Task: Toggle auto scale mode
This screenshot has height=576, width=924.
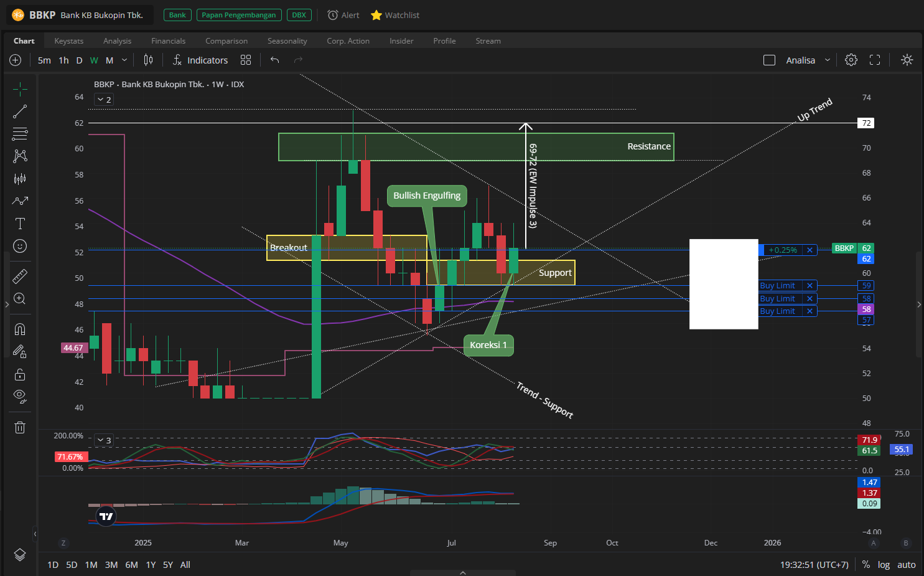Action: point(907,565)
